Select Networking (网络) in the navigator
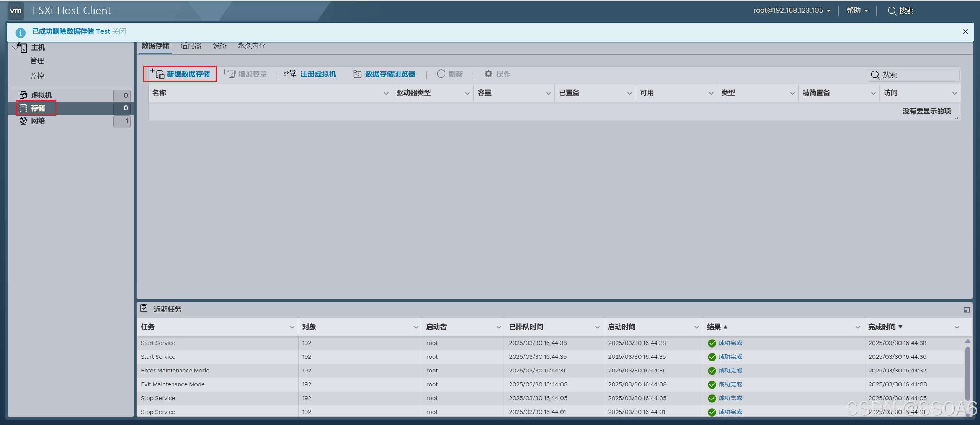The width and height of the screenshot is (980, 425). [38, 121]
